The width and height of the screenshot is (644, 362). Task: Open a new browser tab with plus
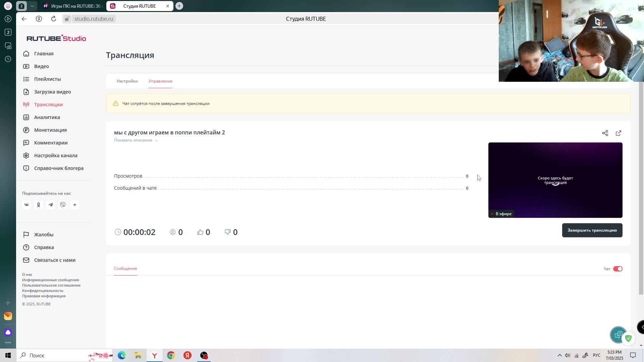pyautogui.click(x=179, y=6)
